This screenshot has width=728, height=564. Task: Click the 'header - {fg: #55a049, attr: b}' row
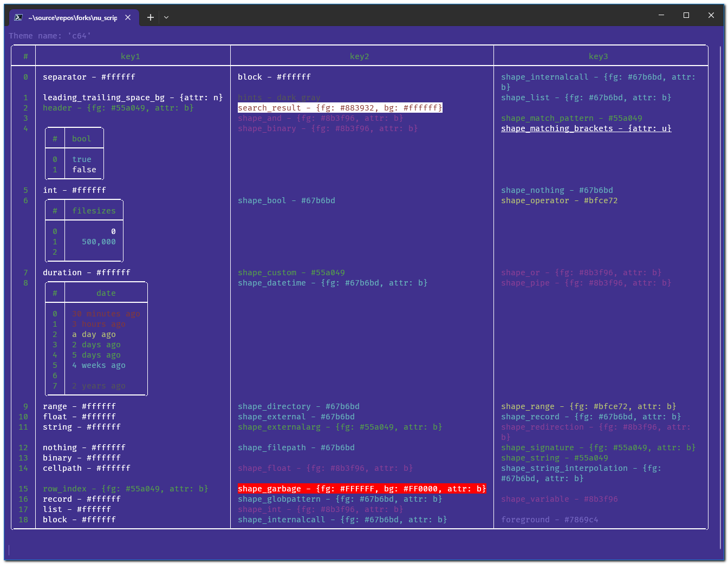coord(118,108)
